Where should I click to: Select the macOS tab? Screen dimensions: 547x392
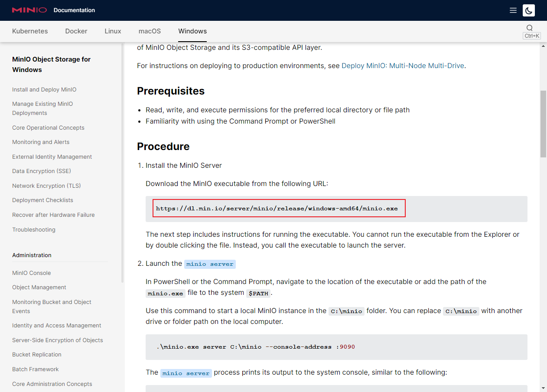(150, 31)
